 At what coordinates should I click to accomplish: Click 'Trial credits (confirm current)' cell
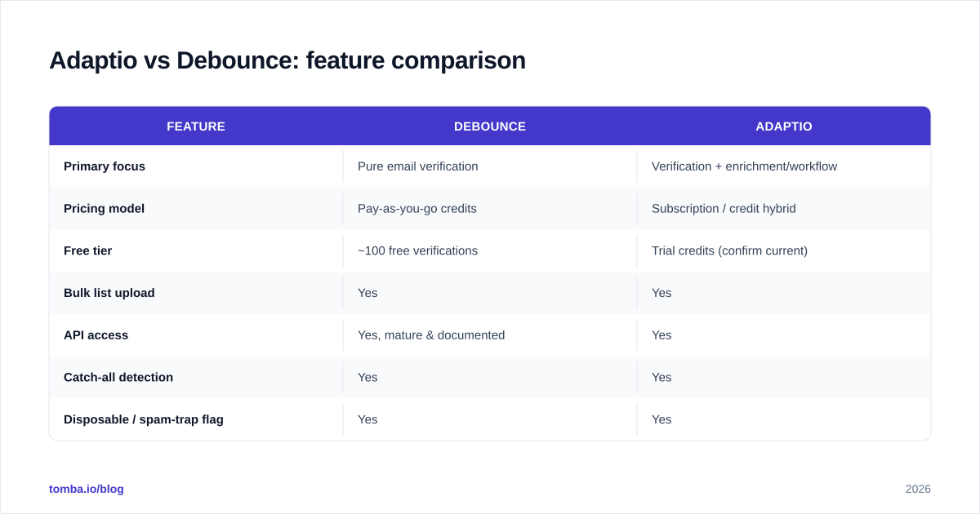[729, 250]
